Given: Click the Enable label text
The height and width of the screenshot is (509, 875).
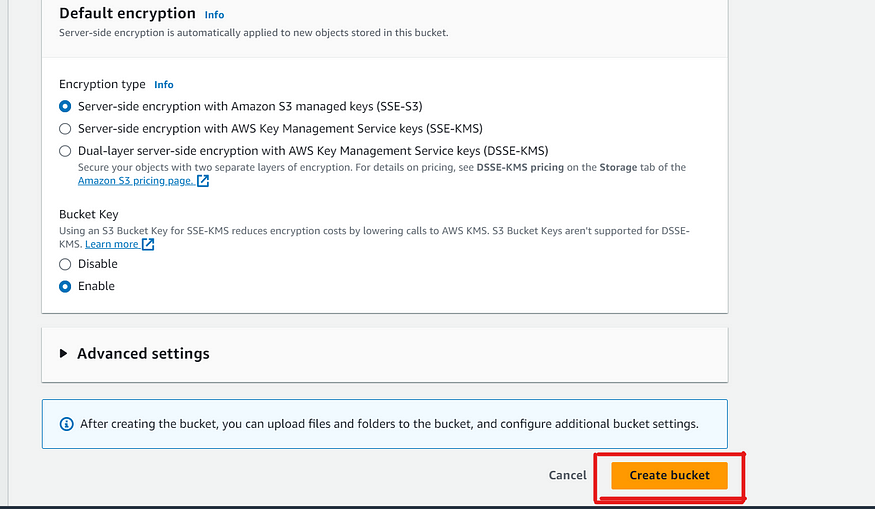Looking at the screenshot, I should 96,286.
